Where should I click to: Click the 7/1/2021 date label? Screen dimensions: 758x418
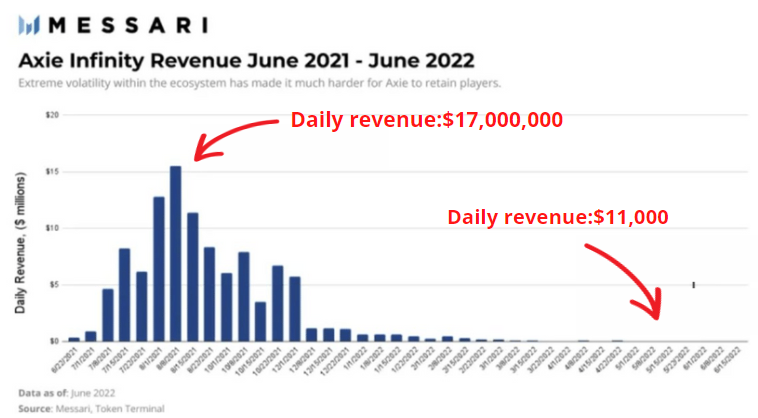pos(85,358)
